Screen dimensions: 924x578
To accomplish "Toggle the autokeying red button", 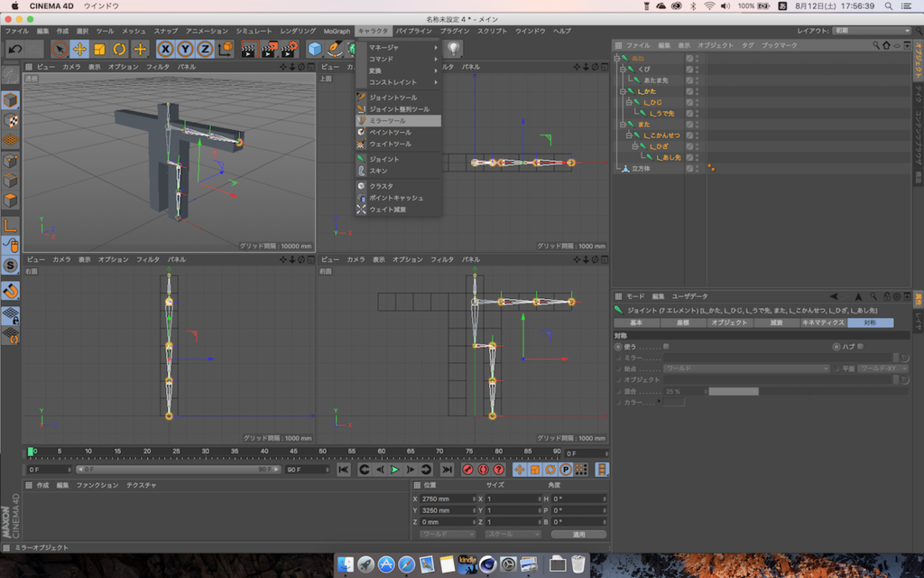I will coord(484,470).
